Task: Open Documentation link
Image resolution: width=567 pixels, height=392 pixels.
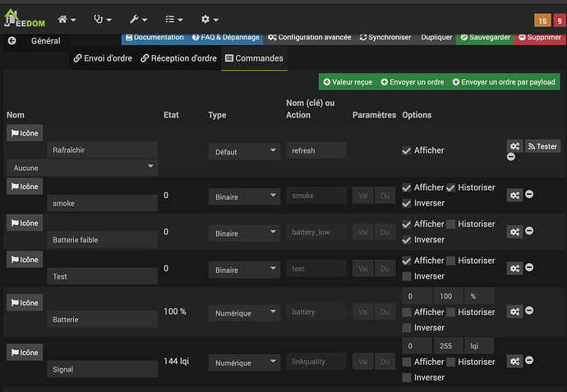Action: point(154,37)
